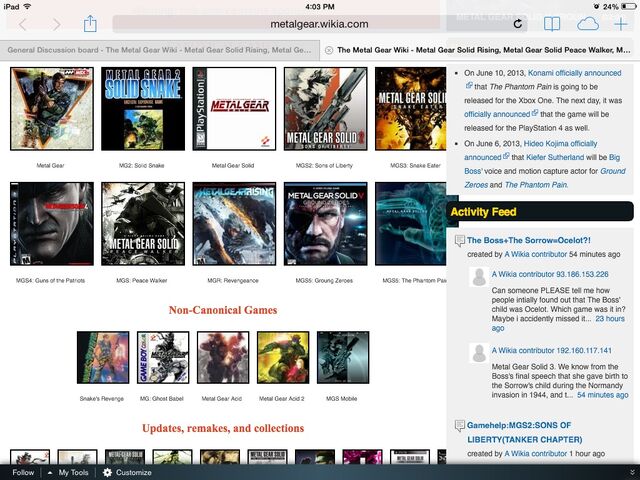Collapse toolbar with double-chevron icon
Image resolution: width=640 pixels, height=480 pixels.
click(x=632, y=472)
